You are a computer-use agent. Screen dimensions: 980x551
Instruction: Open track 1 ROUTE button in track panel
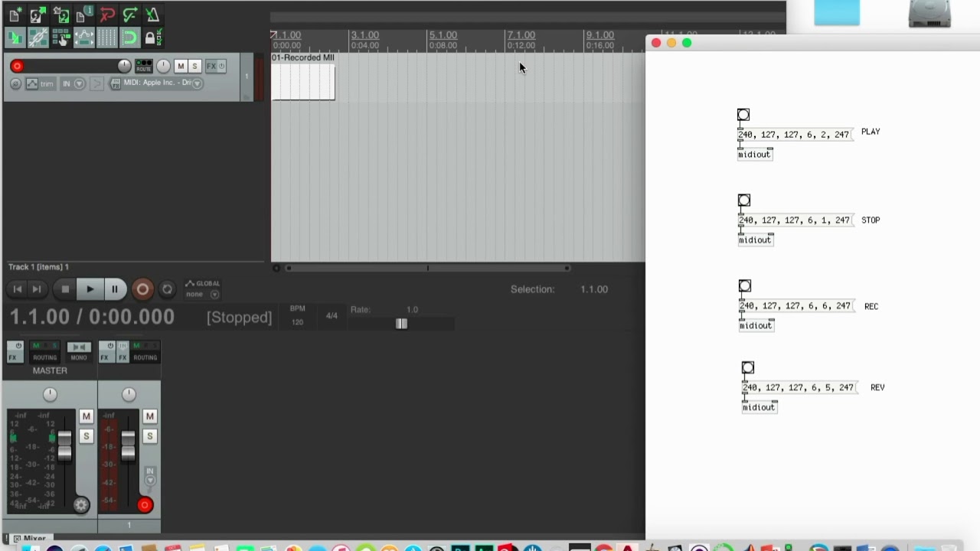pos(143,66)
